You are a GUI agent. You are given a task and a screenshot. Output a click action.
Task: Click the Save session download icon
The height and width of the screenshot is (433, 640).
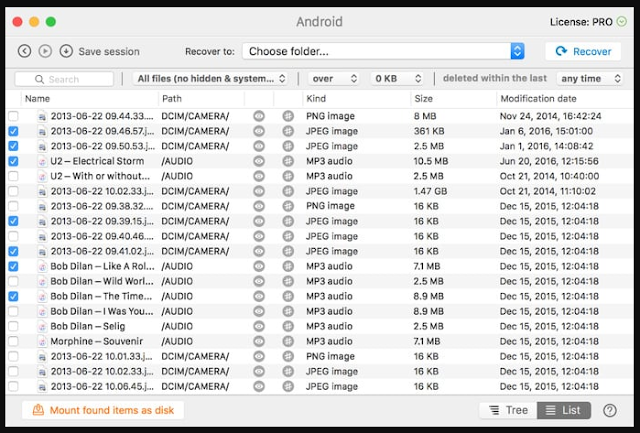click(x=66, y=51)
